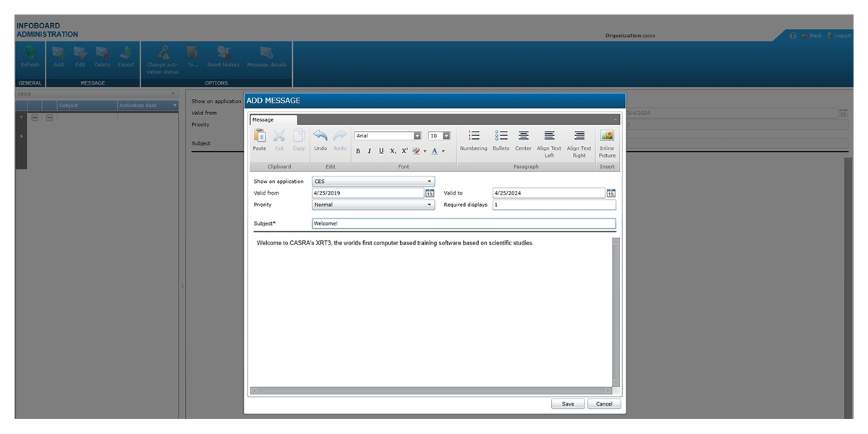The image size is (868, 434).
Task: Insert an Inline Picture
Action: tap(607, 136)
